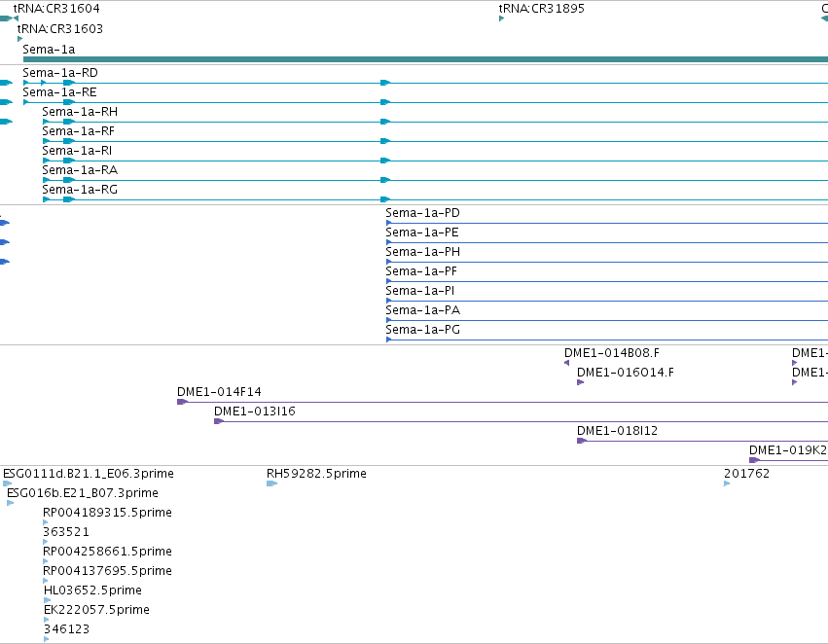Image resolution: width=828 pixels, height=644 pixels.
Task: Click the DME1-014B08.F arrow glyph
Action: (x=566, y=363)
